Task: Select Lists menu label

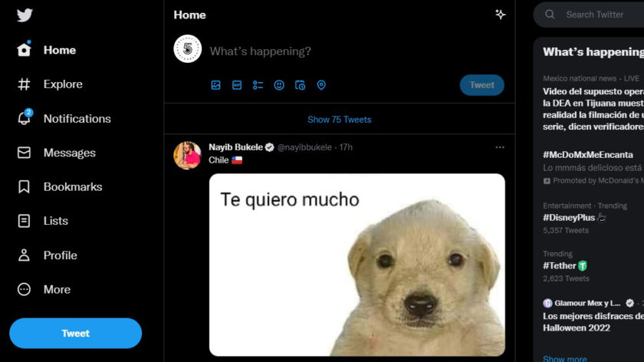Action: pyautogui.click(x=56, y=221)
